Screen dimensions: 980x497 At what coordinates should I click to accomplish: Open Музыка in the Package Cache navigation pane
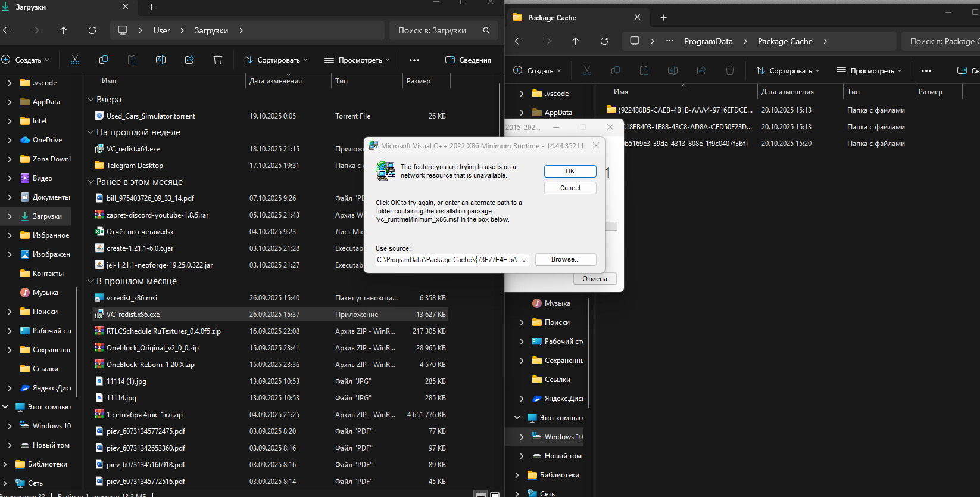[551, 303]
